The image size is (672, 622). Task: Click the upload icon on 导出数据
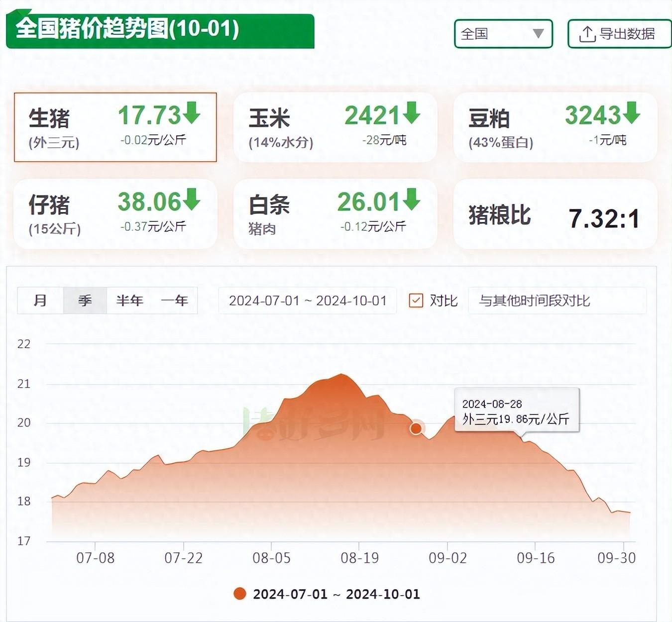coord(587,34)
